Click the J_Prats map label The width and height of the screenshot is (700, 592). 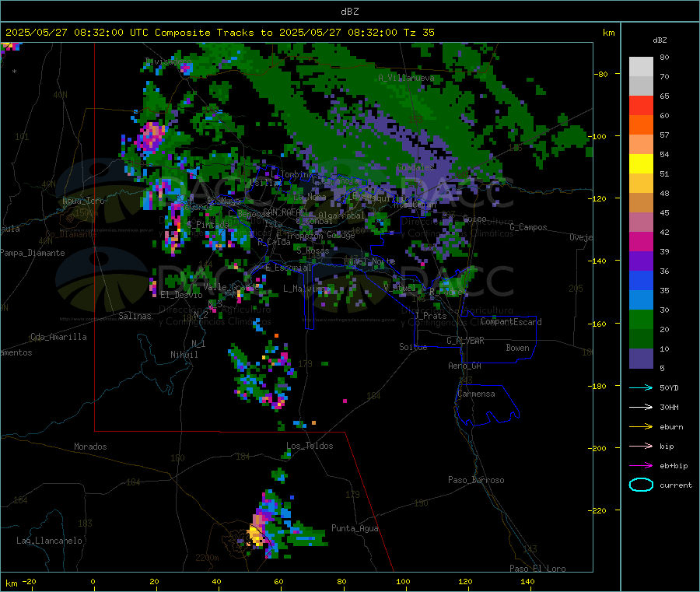[431, 316]
